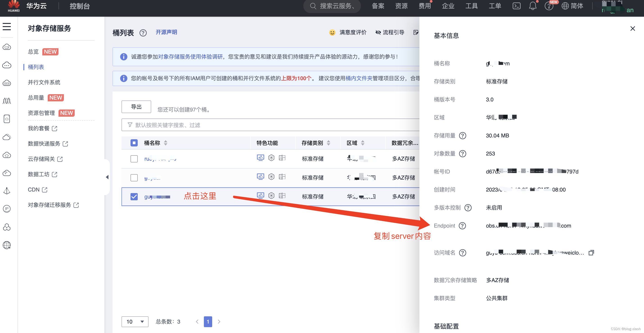Open 并行文件系统 in sidebar
The height and width of the screenshot is (333, 644).
pyautogui.click(x=44, y=82)
